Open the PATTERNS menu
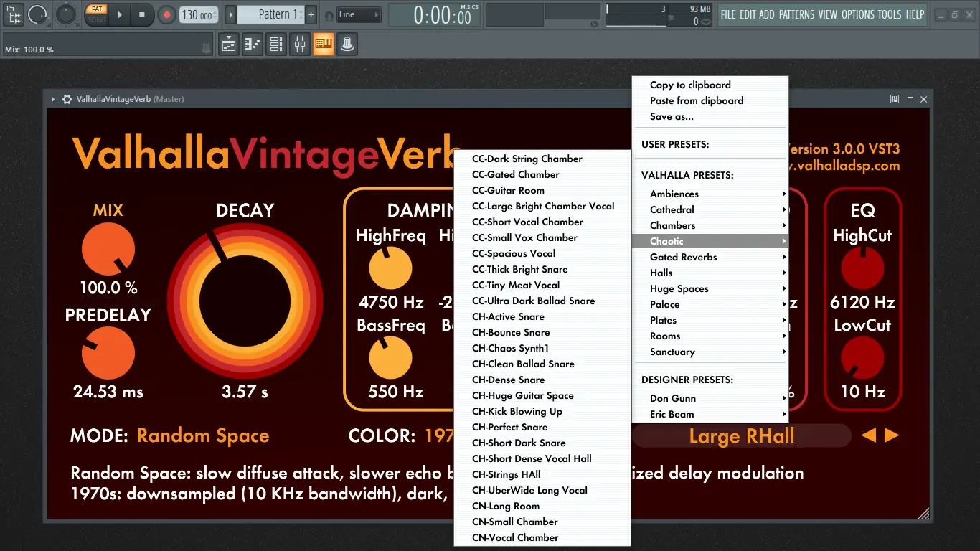Image resolution: width=980 pixels, height=551 pixels. [x=796, y=14]
